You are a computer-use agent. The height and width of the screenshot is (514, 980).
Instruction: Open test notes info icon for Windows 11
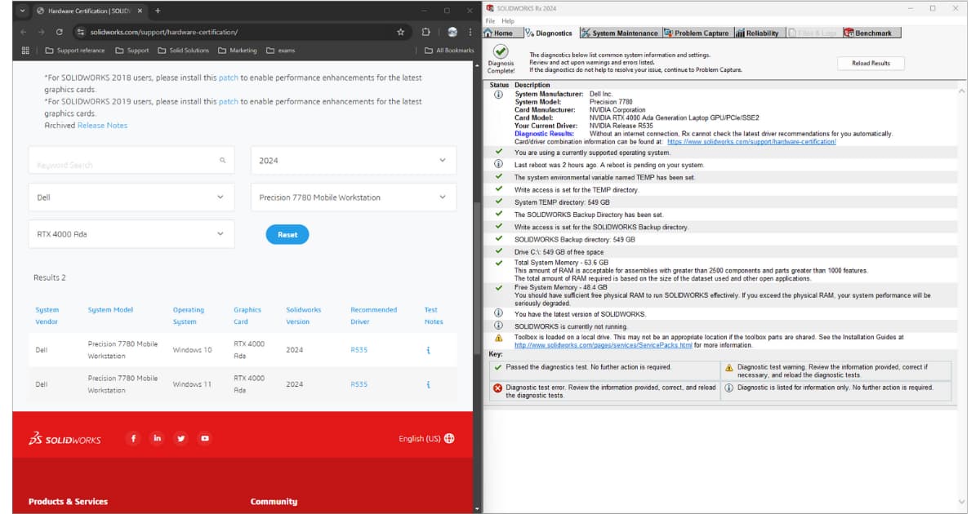(428, 384)
